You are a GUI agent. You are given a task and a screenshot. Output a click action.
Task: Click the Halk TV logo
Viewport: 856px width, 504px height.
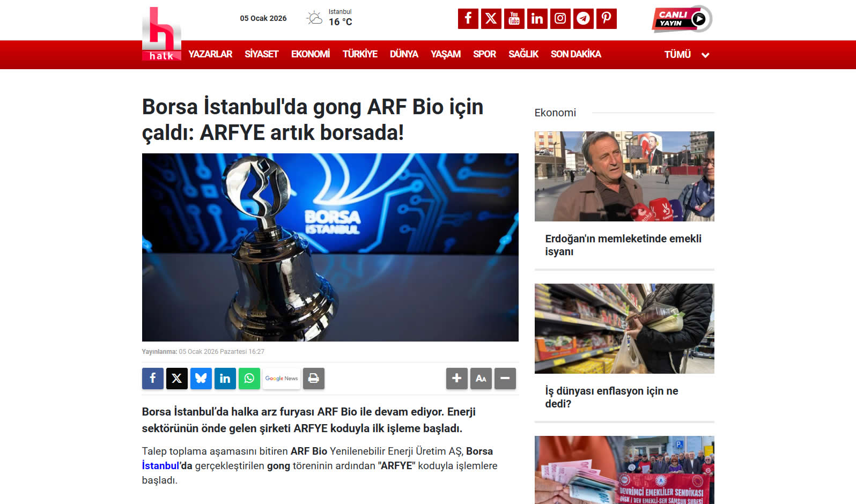pyautogui.click(x=161, y=34)
